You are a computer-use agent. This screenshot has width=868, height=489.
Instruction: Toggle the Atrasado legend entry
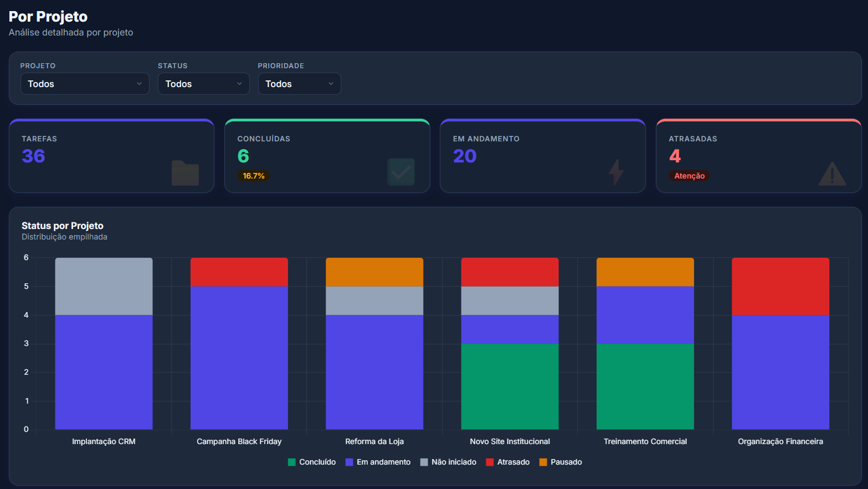pos(507,462)
